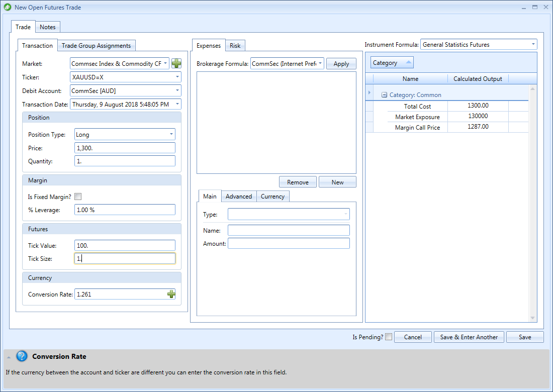The height and width of the screenshot is (392, 553).
Task: Click the Quantity input field
Action: [125, 161]
